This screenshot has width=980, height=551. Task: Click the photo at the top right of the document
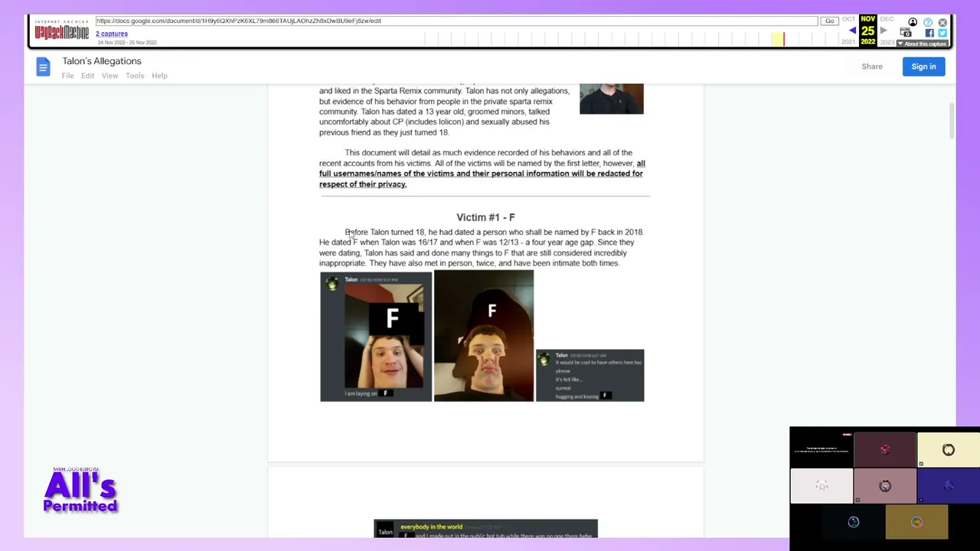(x=612, y=99)
